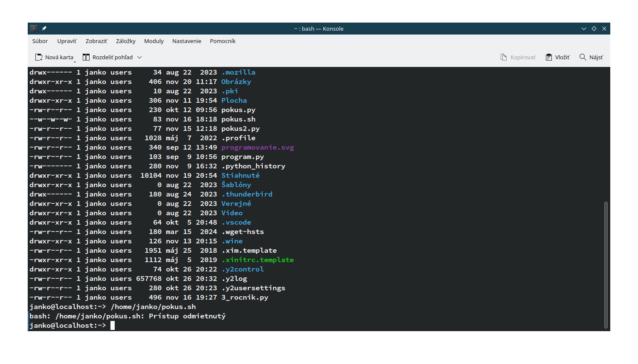Open the Záložky menu
This screenshot has width=638, height=364.
[x=126, y=41]
